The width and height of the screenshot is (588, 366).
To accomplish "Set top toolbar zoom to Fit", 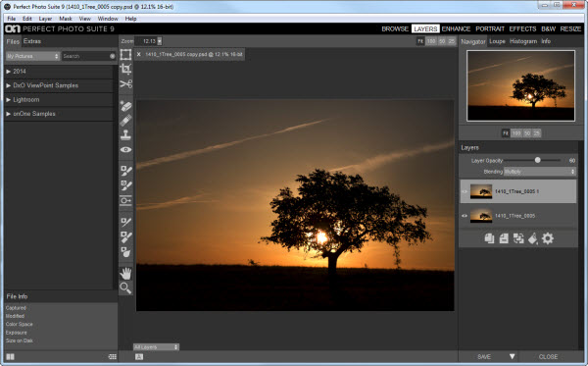I will coord(420,41).
